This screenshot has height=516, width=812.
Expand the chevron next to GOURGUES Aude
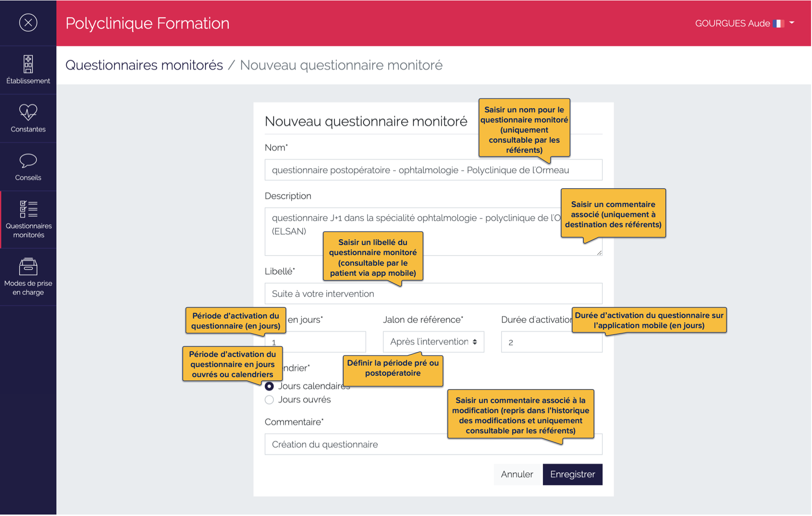(x=793, y=23)
